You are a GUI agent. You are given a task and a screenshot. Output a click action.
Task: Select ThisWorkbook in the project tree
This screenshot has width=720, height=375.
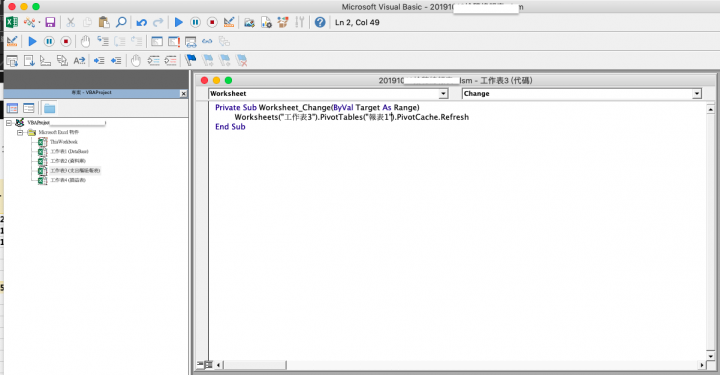pos(64,142)
